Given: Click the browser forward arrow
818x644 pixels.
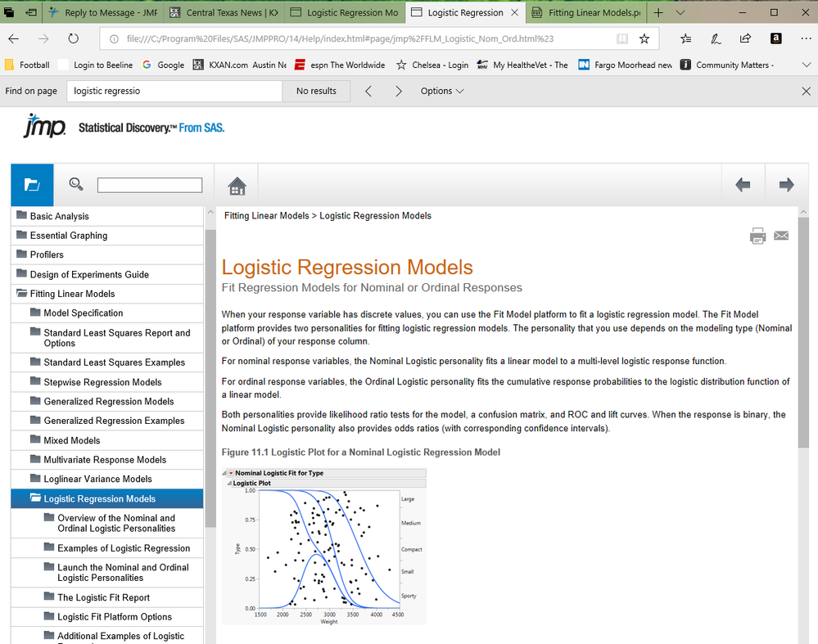Looking at the screenshot, I should (43, 38).
